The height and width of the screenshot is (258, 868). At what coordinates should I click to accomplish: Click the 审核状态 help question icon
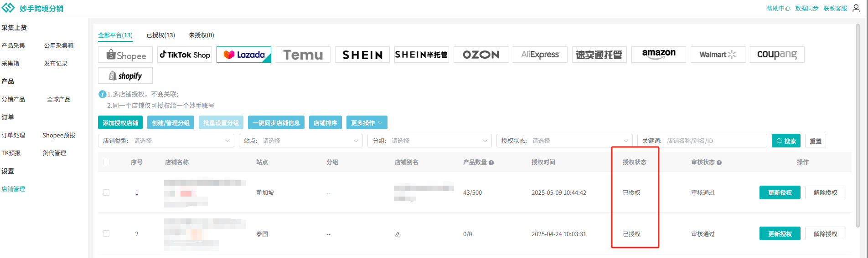[719, 162]
